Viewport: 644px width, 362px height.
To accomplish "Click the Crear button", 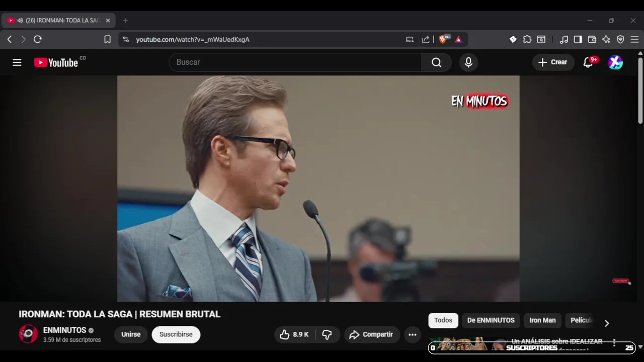I will (553, 62).
